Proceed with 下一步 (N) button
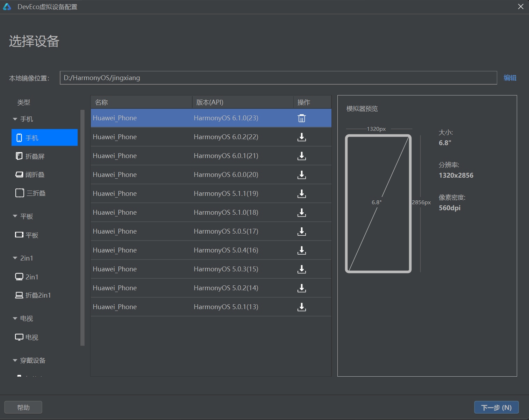Screen dimensions: 529x420 (x=496, y=407)
